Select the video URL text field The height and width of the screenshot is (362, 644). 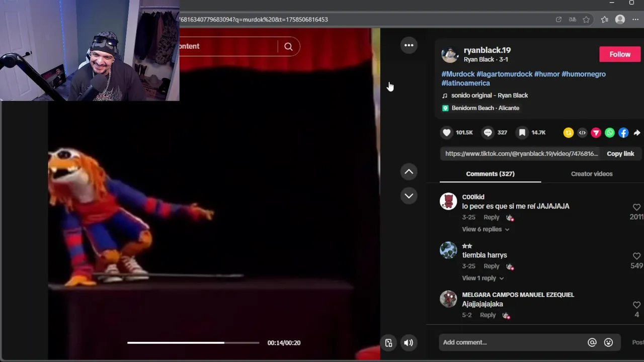point(522,154)
